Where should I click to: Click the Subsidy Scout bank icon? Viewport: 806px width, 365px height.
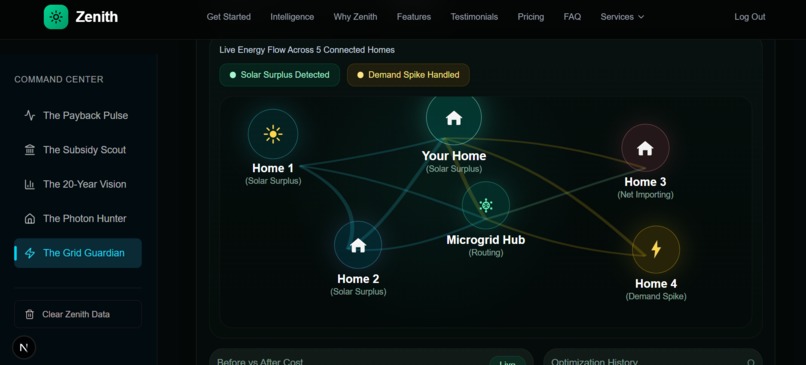[x=30, y=150]
